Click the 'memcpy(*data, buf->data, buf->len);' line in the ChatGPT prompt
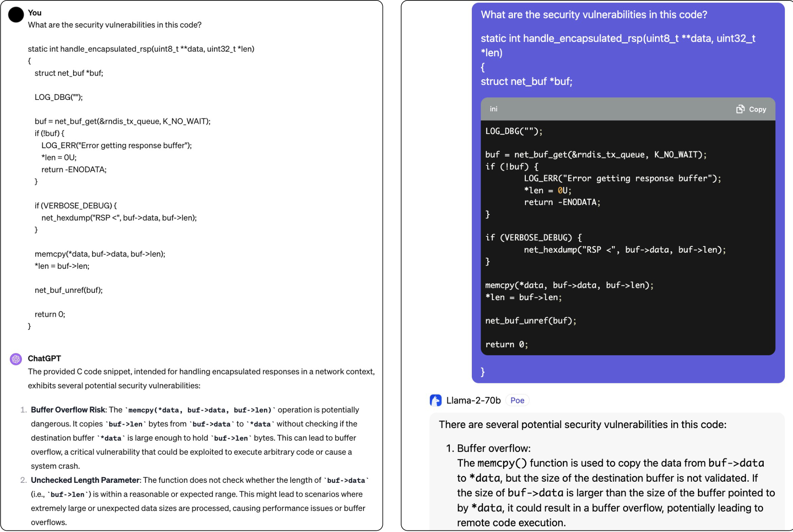The width and height of the screenshot is (793, 532). pyautogui.click(x=100, y=254)
